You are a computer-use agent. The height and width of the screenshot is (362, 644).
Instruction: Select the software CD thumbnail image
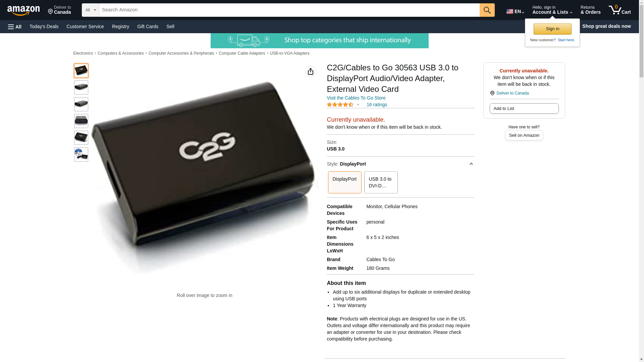tap(81, 155)
